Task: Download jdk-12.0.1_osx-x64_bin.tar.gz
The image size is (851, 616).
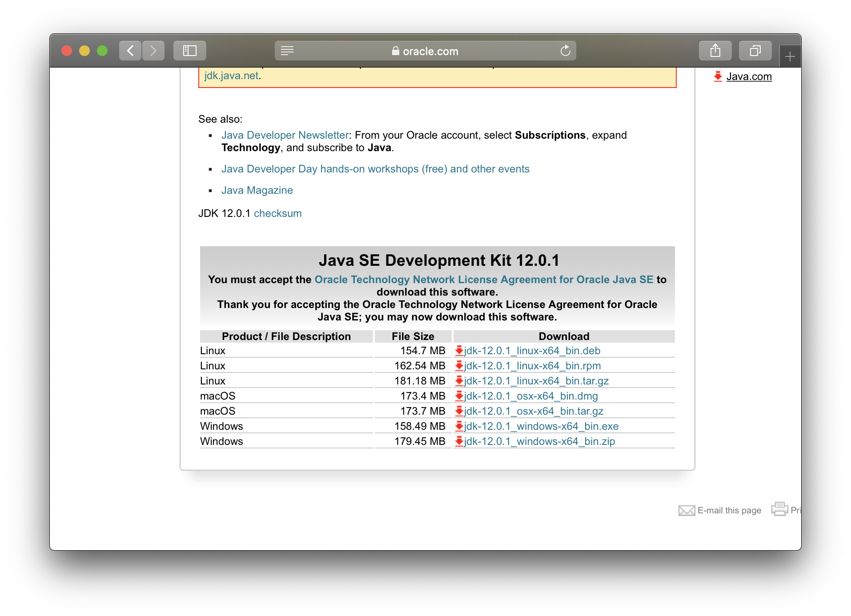Action: click(x=534, y=411)
